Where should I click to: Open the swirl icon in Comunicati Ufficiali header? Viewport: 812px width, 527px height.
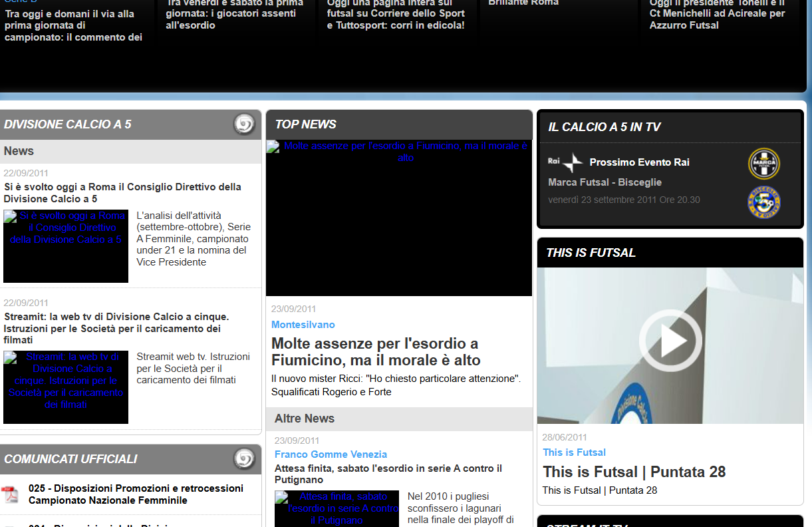coord(244,458)
